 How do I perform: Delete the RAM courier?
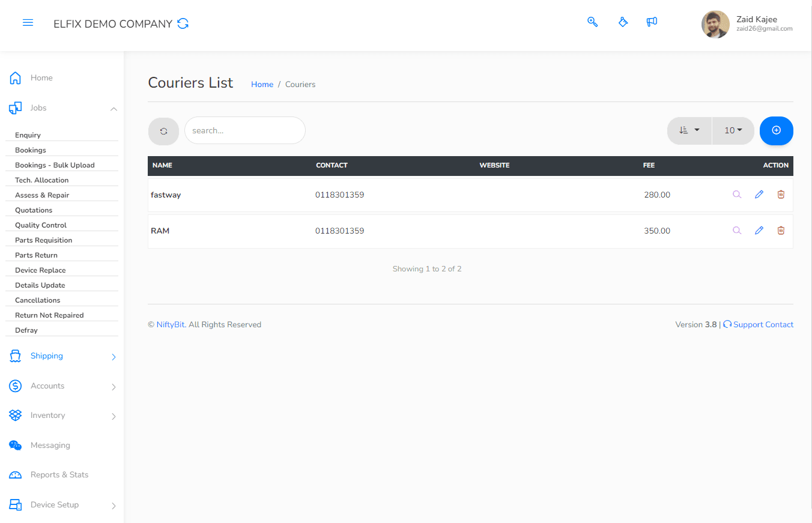click(781, 231)
